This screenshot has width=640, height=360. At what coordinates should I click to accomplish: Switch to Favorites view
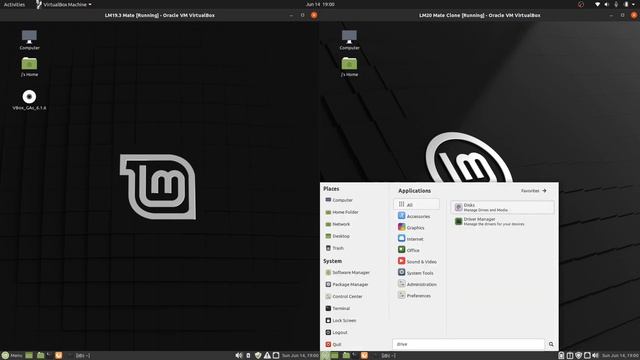[533, 191]
